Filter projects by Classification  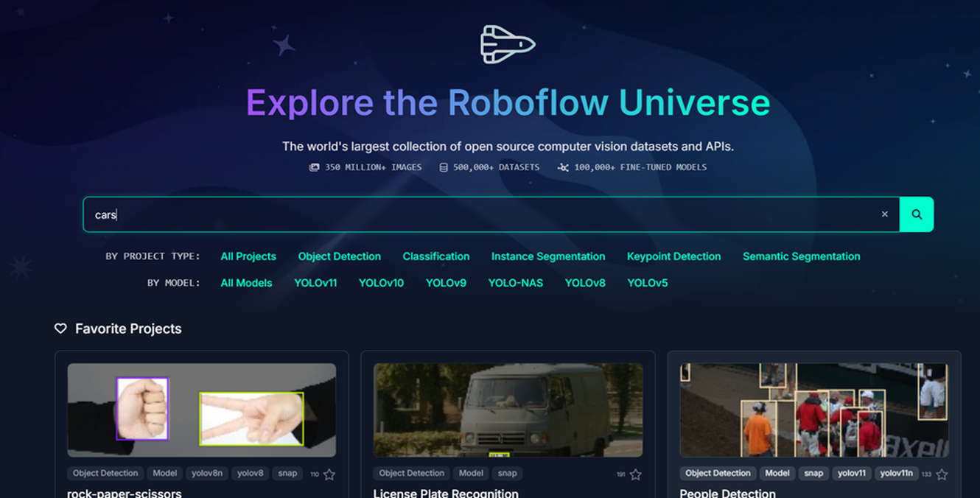coord(436,256)
